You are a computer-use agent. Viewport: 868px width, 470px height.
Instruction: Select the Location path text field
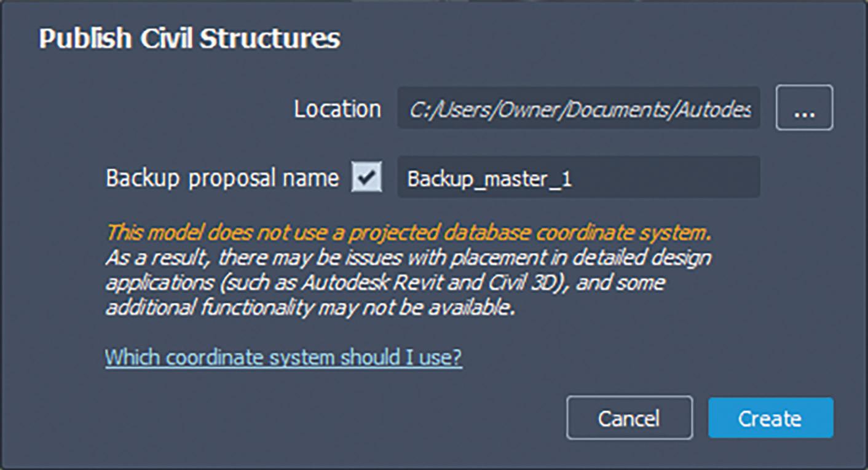578,108
